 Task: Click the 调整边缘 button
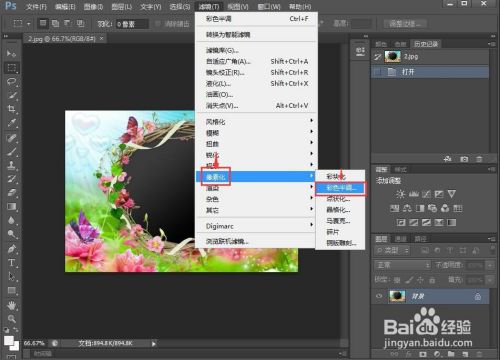(404, 24)
